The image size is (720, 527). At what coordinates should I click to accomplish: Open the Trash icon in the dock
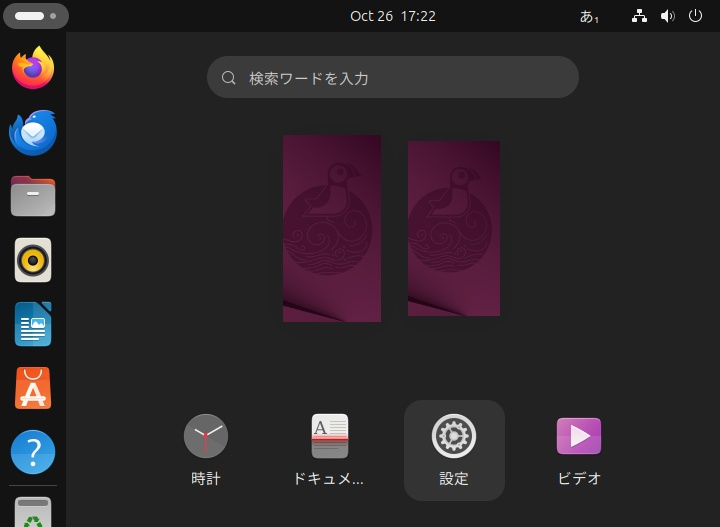(x=33, y=512)
